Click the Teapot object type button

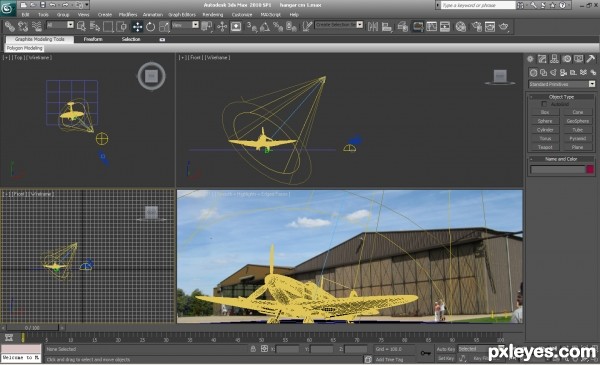(545, 147)
